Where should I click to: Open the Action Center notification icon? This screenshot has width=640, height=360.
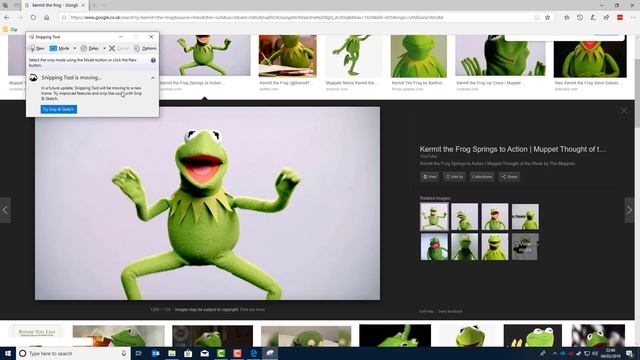point(629,353)
